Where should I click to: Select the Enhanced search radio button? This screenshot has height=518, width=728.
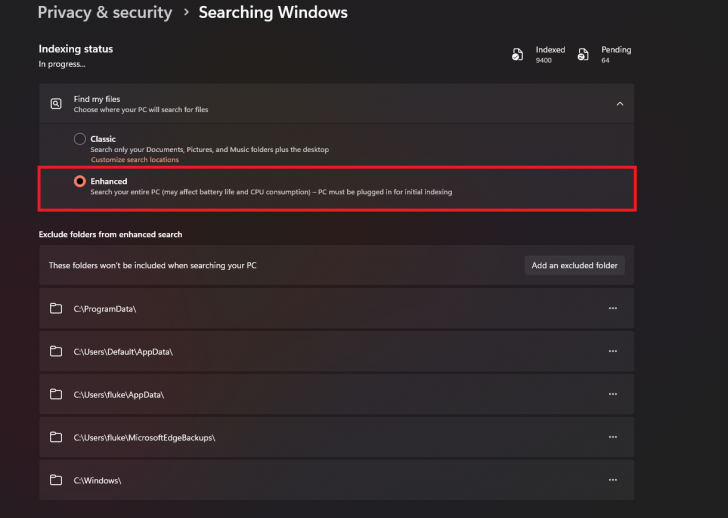80,181
